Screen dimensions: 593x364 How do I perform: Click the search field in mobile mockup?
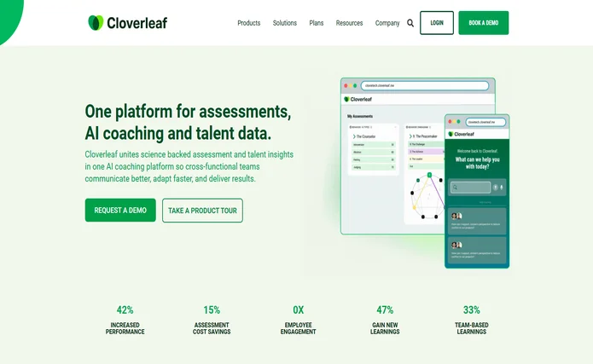coord(470,187)
